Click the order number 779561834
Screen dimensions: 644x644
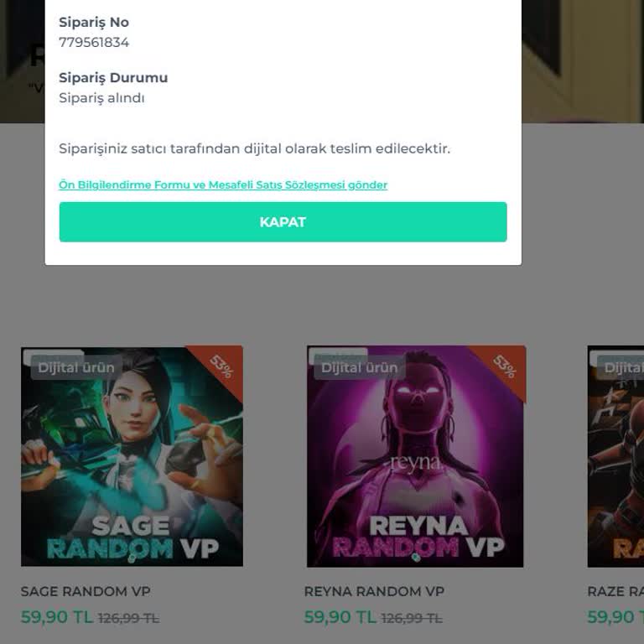coord(94,42)
